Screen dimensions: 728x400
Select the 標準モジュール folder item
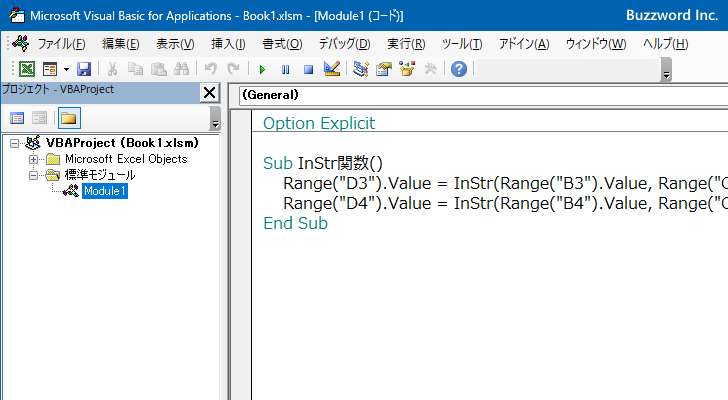(x=100, y=175)
